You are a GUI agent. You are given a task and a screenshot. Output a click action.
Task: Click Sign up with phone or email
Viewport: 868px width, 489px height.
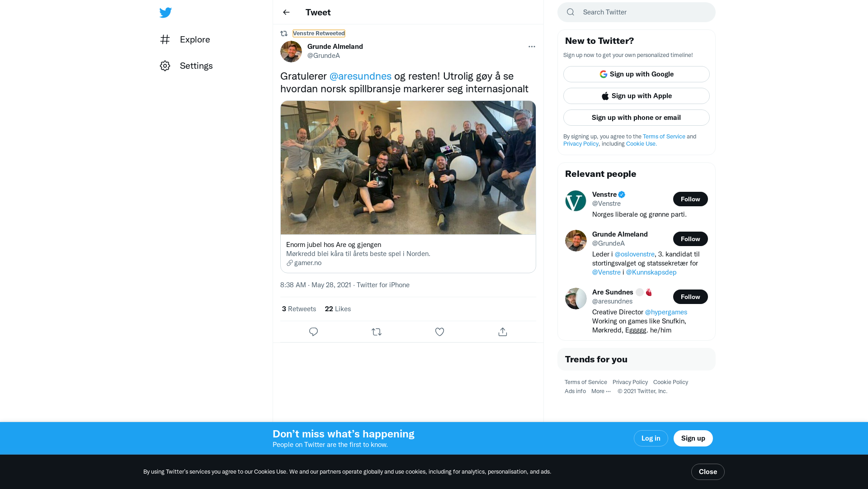pyautogui.click(x=637, y=118)
